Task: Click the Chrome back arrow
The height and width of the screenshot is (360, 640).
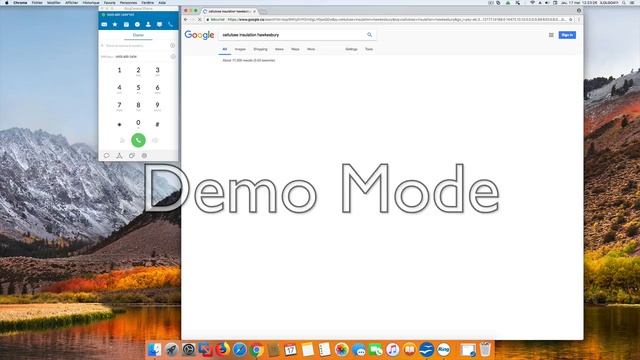Action: click(186, 20)
